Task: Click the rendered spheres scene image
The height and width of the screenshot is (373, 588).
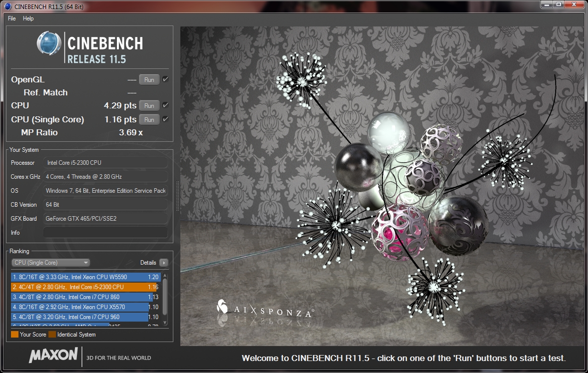Action: 382,186
